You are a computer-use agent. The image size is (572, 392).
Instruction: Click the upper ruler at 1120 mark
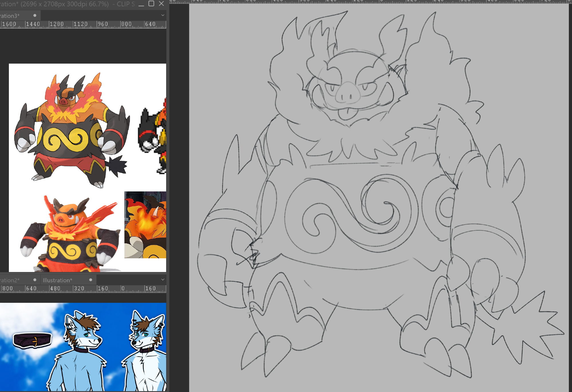[80, 24]
